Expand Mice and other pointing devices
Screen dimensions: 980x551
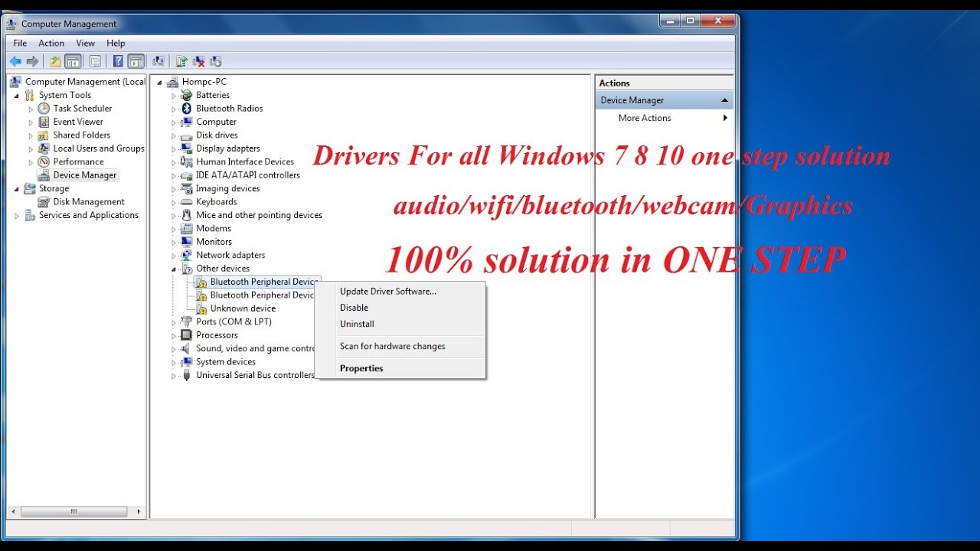(174, 216)
